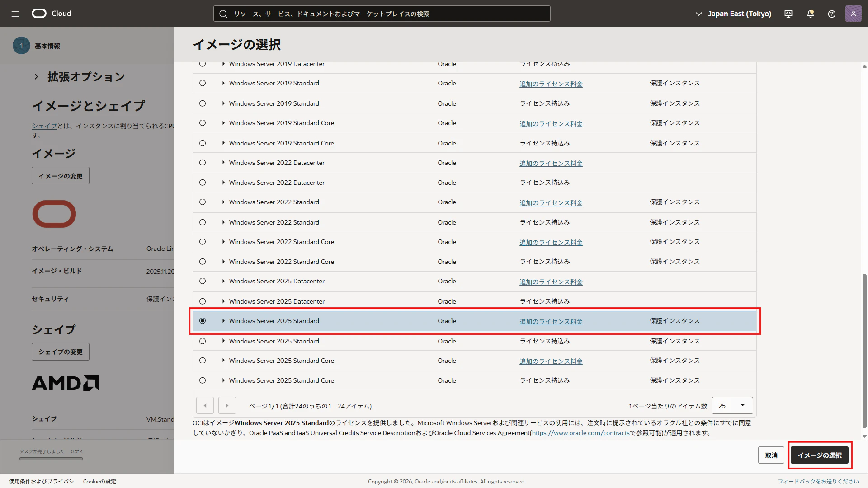Viewport: 868px width, 488px height.
Task: Select Windows Server 2025 Standard Core bring-your-own-license radio
Action: click(x=203, y=380)
